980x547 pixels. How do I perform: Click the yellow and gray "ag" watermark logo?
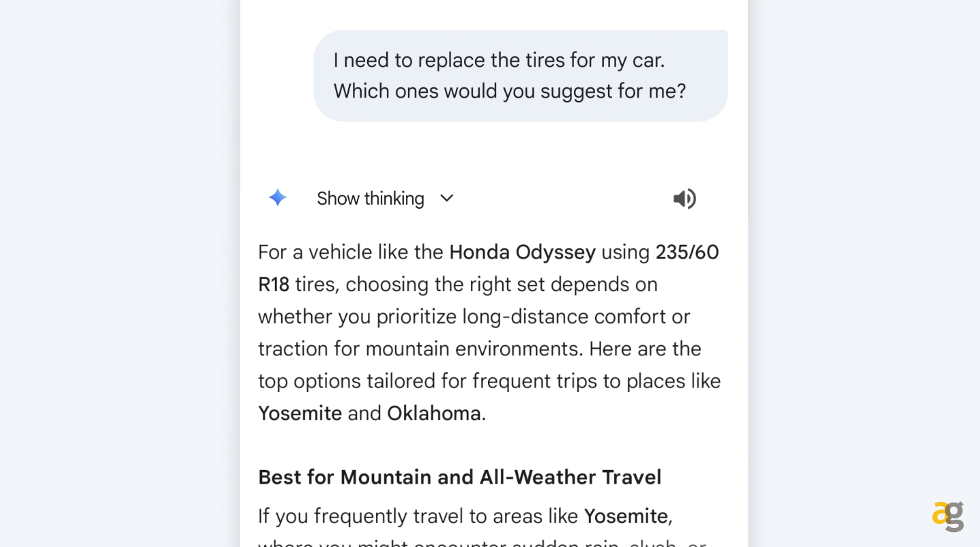(948, 516)
